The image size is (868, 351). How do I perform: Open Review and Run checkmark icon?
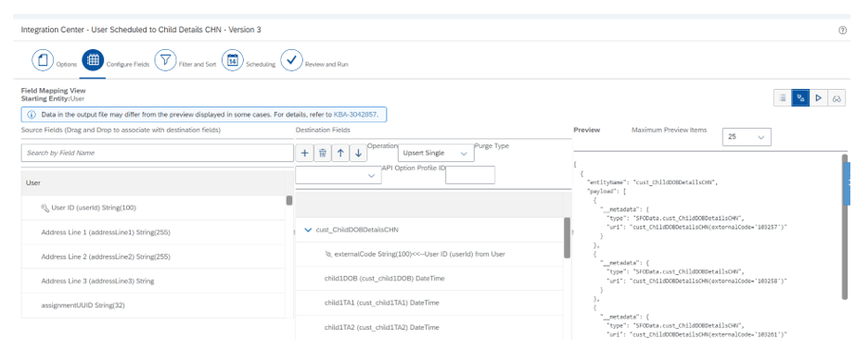coord(291,60)
